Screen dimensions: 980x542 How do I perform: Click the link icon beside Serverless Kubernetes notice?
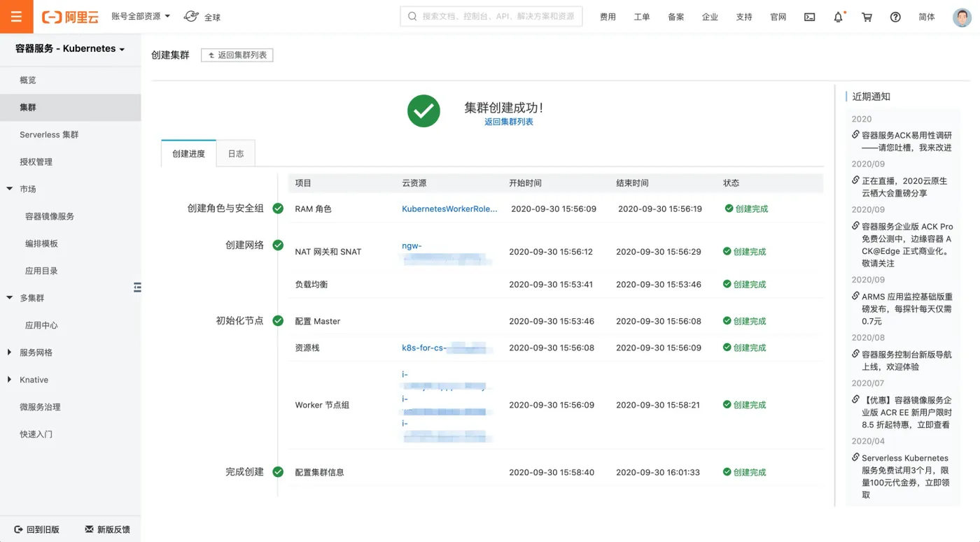855,457
